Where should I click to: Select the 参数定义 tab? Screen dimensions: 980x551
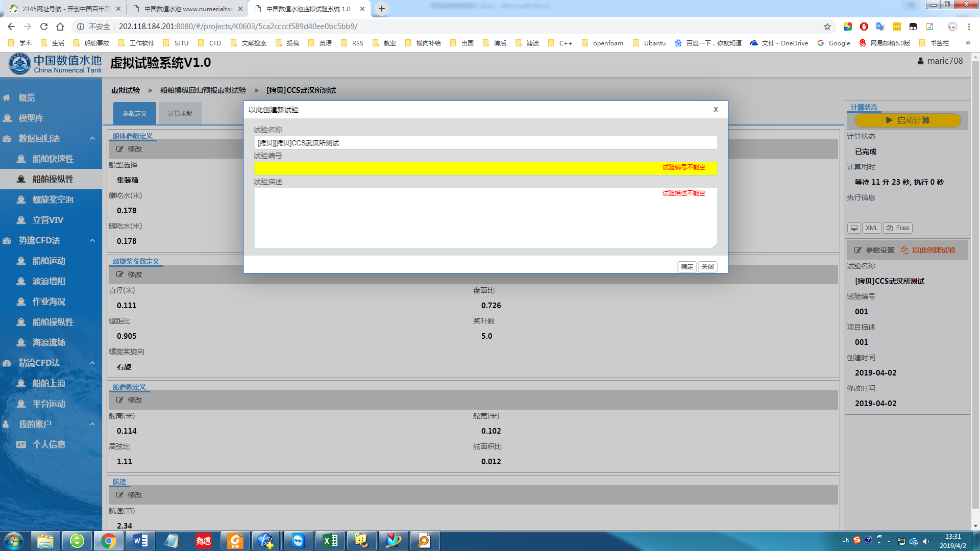pyautogui.click(x=135, y=113)
